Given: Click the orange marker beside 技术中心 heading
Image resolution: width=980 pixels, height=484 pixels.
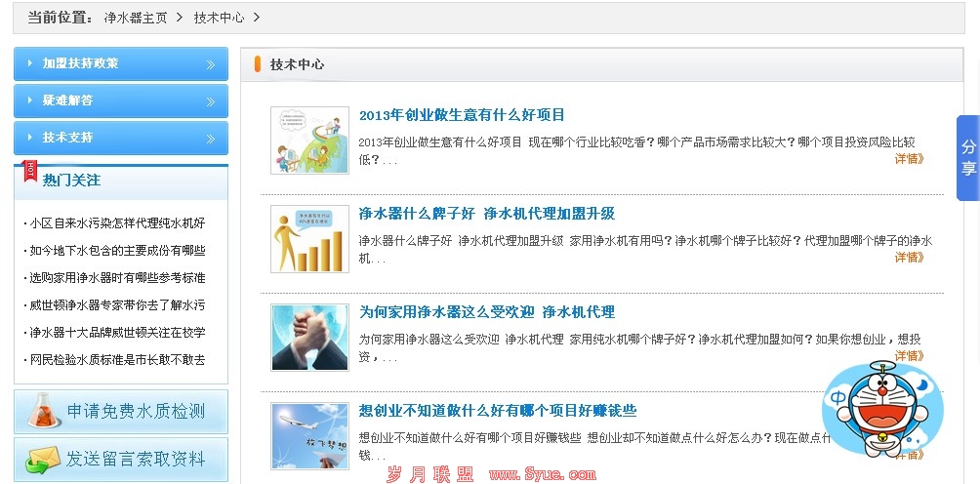Looking at the screenshot, I should click(x=258, y=64).
